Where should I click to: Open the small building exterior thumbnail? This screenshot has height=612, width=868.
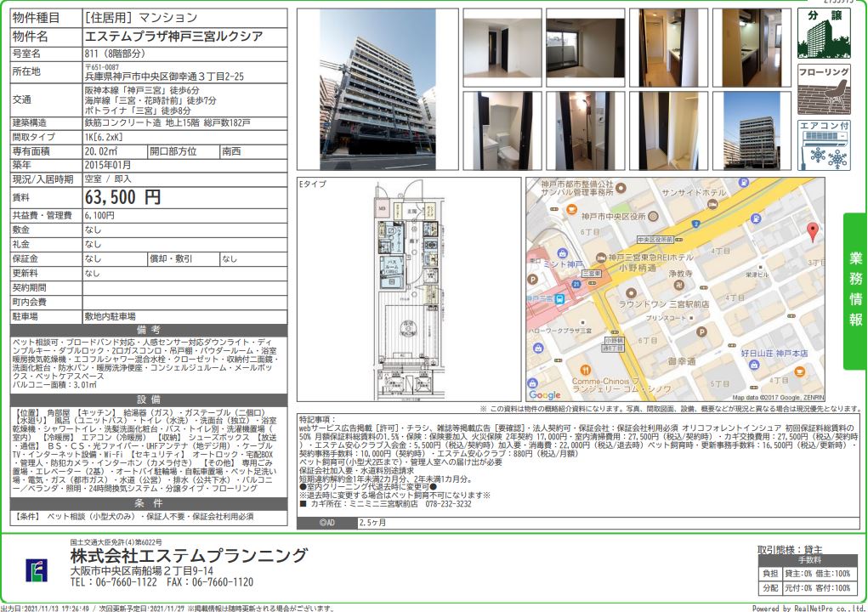tap(752, 131)
